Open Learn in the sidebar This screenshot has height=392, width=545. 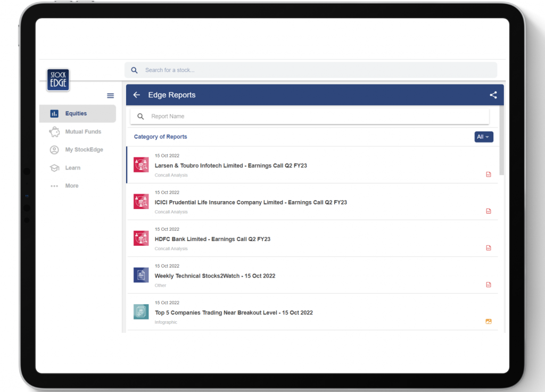tap(78, 168)
